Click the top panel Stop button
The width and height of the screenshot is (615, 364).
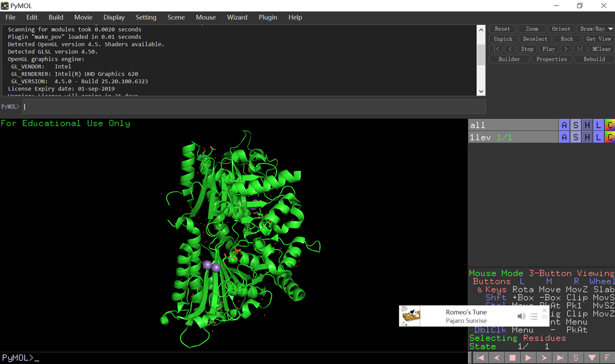click(527, 49)
